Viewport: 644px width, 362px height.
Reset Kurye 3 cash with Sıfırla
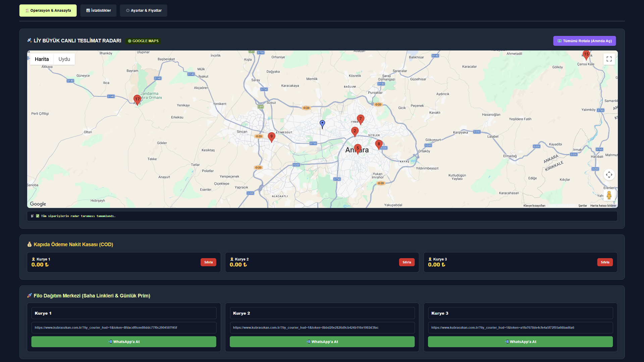605,262
